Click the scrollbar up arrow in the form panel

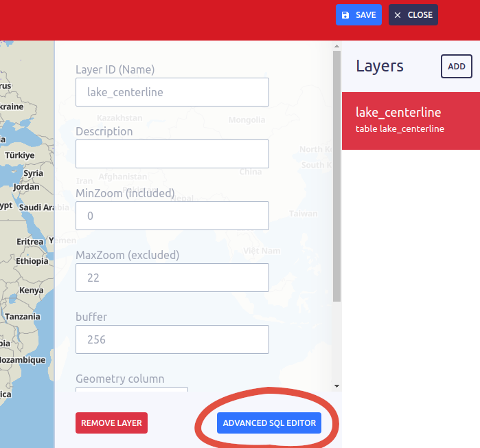coord(336,47)
